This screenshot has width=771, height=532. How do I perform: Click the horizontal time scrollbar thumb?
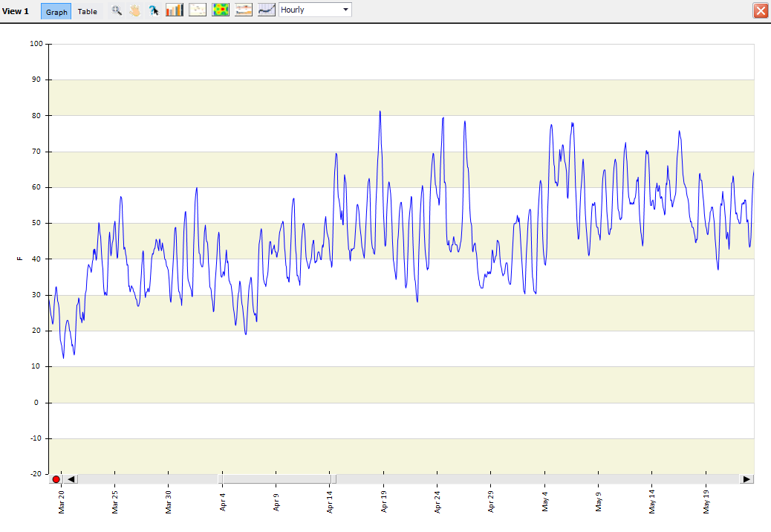277,479
